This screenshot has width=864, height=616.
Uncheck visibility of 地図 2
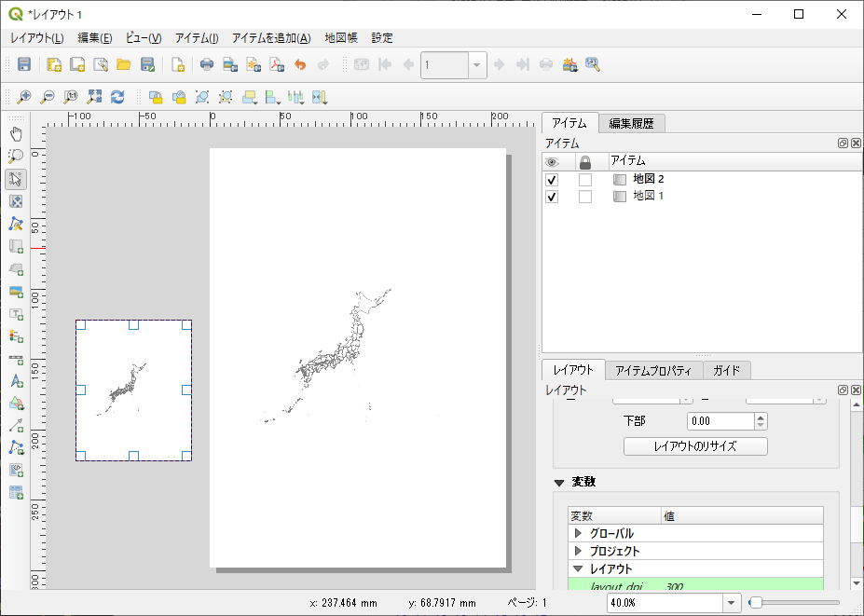coord(551,179)
